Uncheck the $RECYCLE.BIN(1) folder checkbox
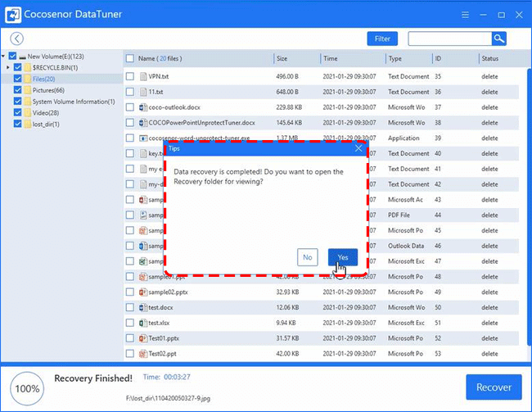Viewport: 532px width, 412px height. (18, 67)
